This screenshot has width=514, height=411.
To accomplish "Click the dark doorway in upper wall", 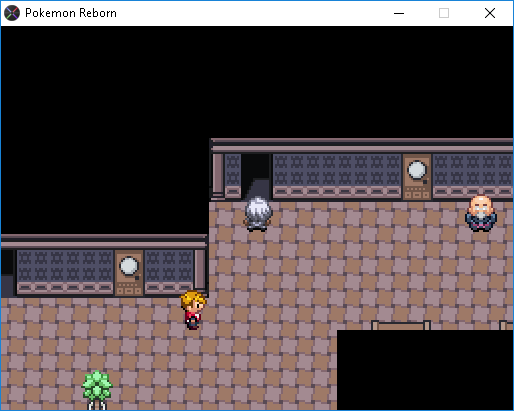I will pos(255,176).
